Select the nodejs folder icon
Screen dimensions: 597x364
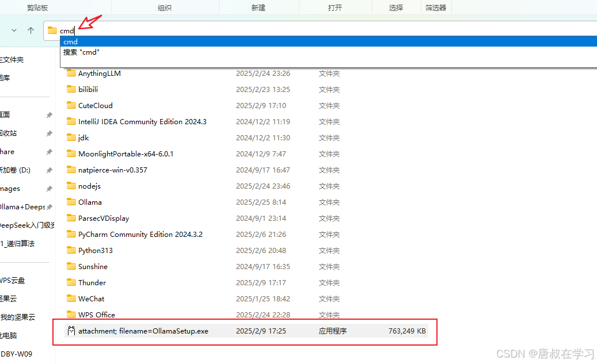pos(71,186)
